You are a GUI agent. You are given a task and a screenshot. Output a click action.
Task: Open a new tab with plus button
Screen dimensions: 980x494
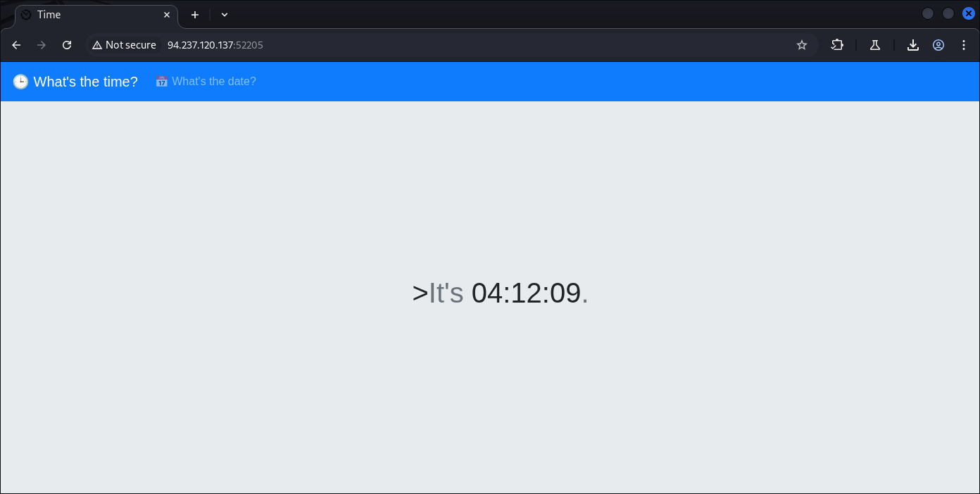click(195, 15)
